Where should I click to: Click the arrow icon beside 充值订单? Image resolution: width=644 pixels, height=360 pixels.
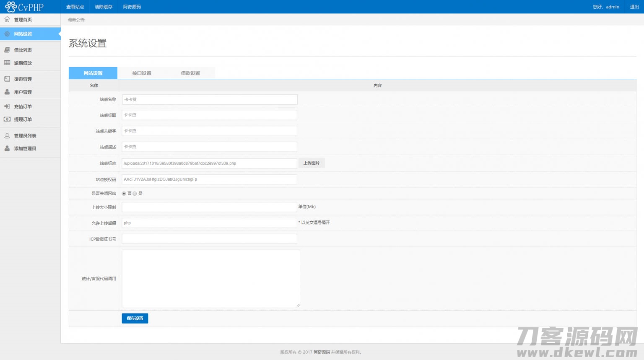point(7,106)
